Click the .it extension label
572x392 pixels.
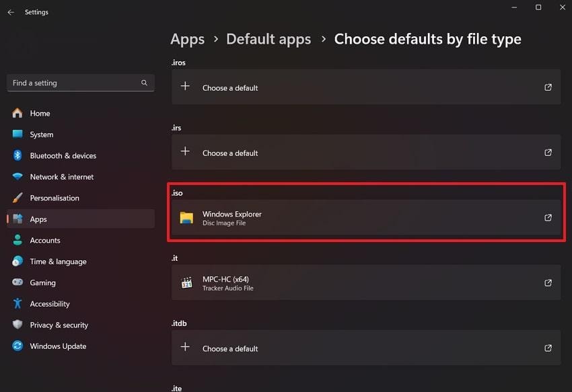[x=174, y=258]
